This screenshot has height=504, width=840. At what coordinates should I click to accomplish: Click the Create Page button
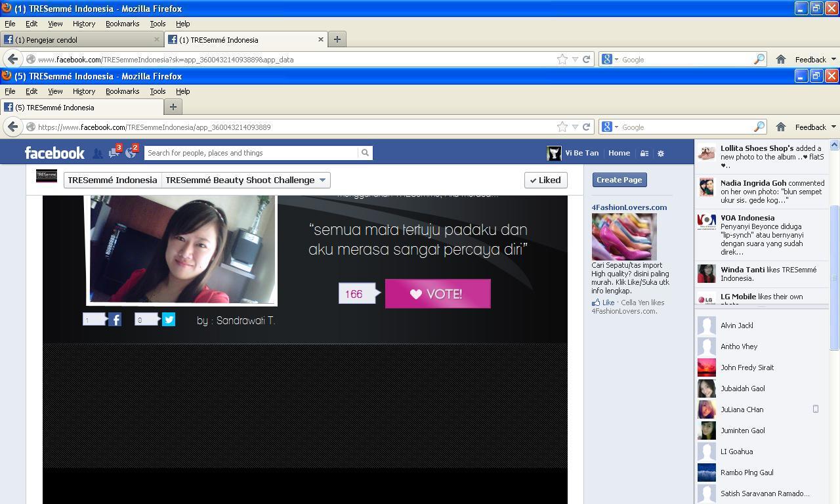click(619, 180)
